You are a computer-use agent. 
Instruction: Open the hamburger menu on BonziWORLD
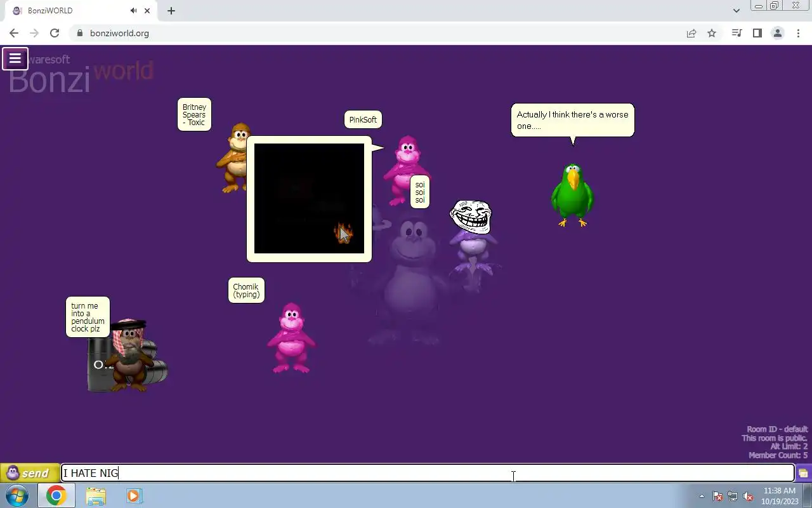pos(15,59)
